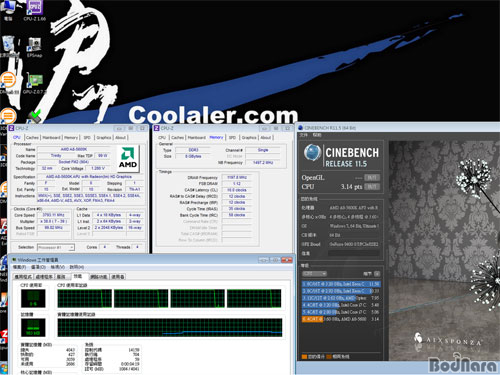Click the Cinebench globe logo
This screenshot has height=375, width=500.
[312, 153]
